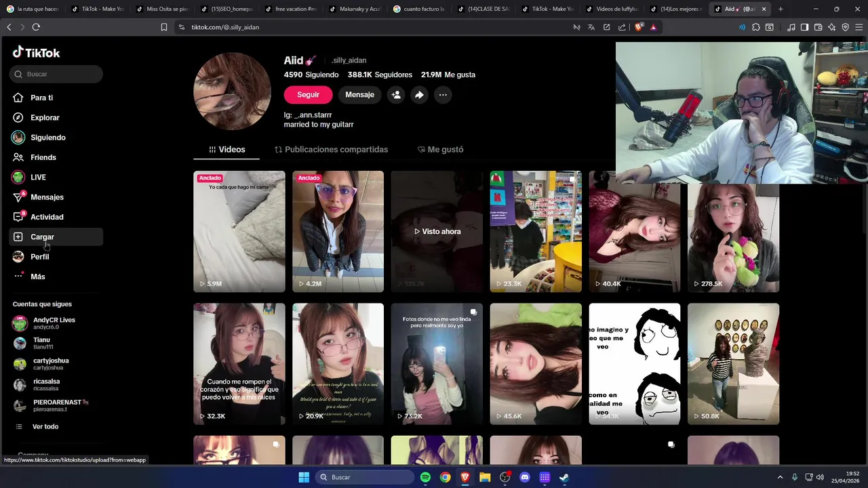
Task: Click the share page icon in address bar
Action: click(622, 27)
